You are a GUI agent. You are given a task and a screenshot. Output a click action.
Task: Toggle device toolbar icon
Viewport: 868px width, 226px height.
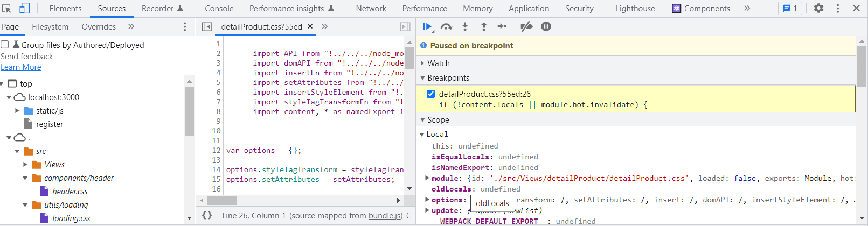pos(25,8)
